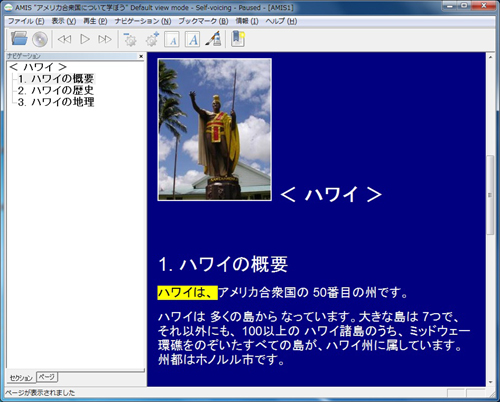The height and width of the screenshot is (402, 500).
Task: Click the < ハワイ > title in content
Action: tap(331, 194)
